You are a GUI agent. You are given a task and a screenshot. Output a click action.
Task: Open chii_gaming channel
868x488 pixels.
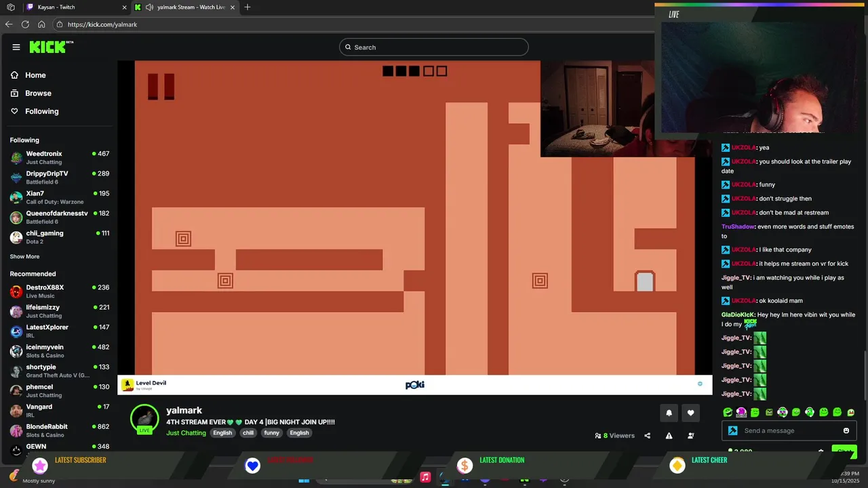coord(60,237)
